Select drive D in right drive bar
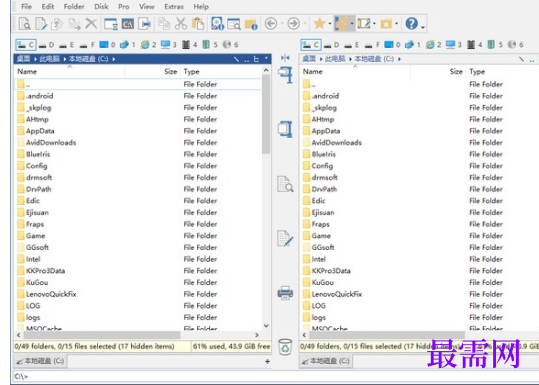The height and width of the screenshot is (385, 539). click(332, 45)
